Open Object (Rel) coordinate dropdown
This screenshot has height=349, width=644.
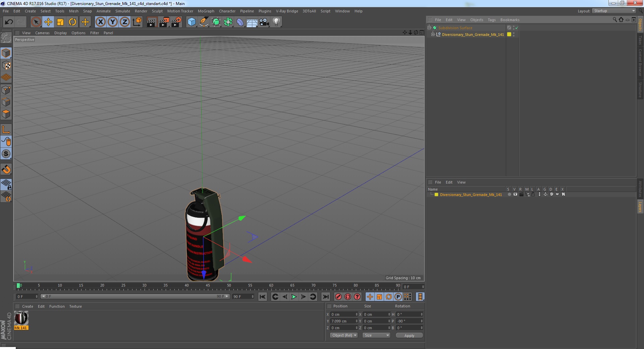coord(344,335)
